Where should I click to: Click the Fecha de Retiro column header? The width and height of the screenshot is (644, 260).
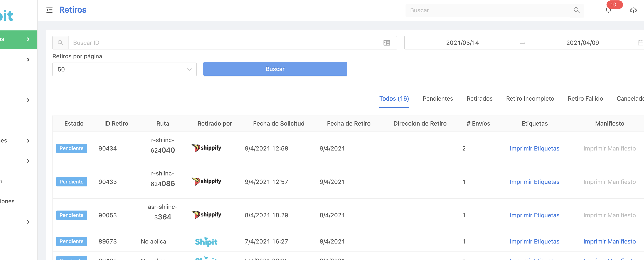(x=349, y=123)
